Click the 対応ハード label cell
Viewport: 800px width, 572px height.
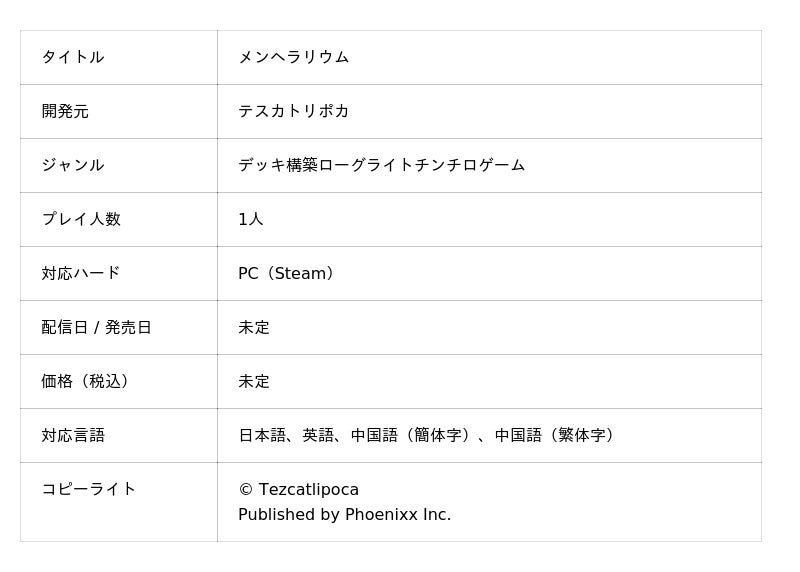pos(81,273)
